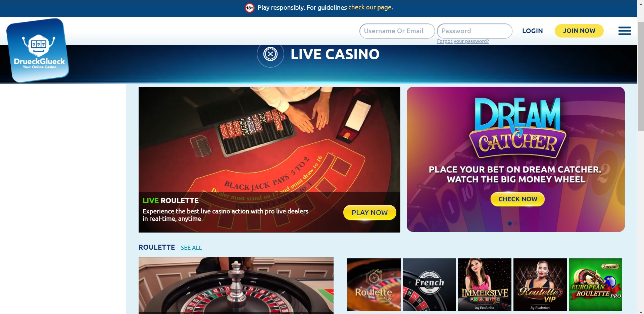Click the Live Casino roulette wheel icon

click(x=270, y=54)
